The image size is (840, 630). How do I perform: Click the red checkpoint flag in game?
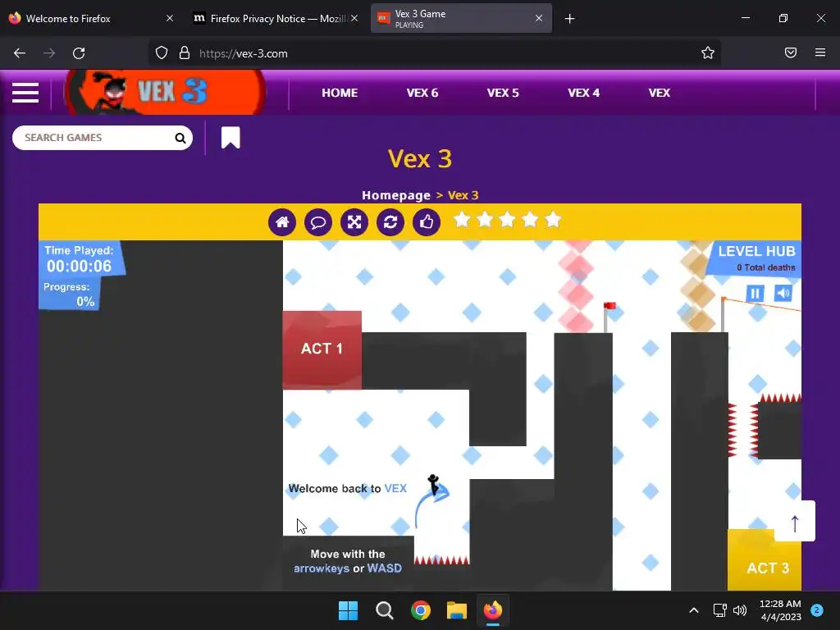coord(609,307)
